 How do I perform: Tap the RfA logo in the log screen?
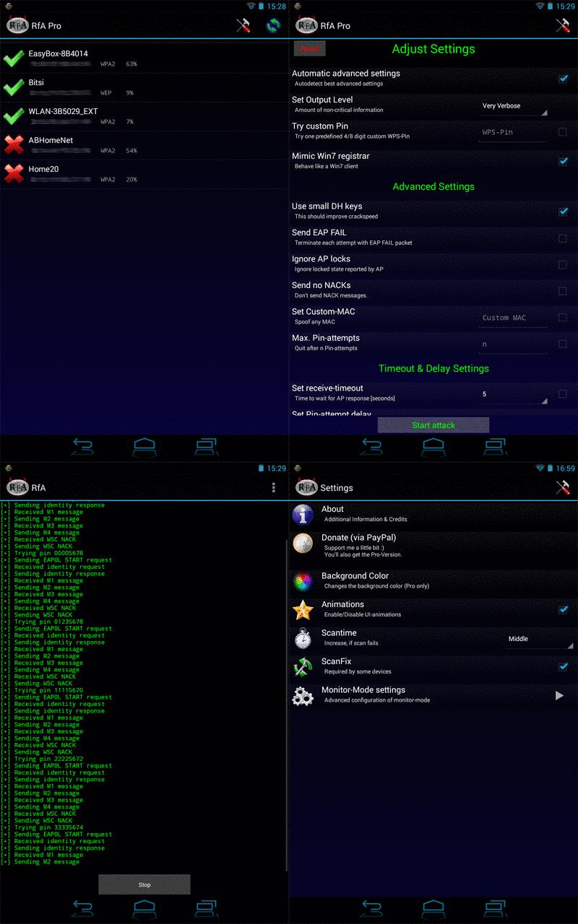click(17, 487)
